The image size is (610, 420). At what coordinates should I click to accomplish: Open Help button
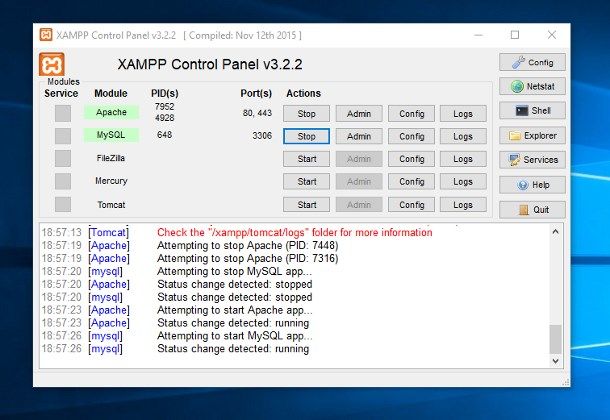click(x=532, y=185)
